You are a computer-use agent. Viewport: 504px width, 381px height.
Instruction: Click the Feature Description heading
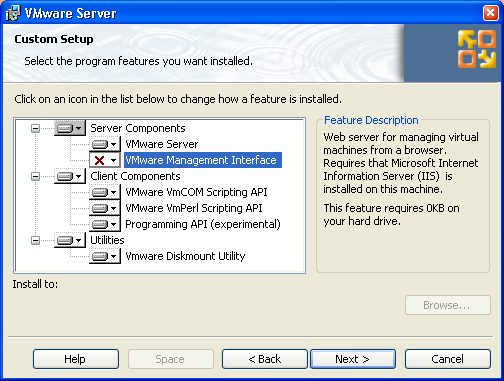(x=371, y=120)
